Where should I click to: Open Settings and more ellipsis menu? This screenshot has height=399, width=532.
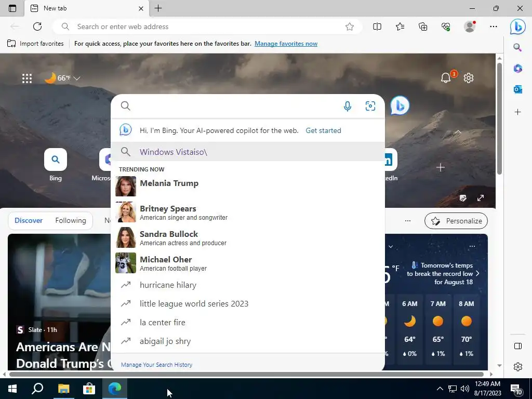pyautogui.click(x=494, y=26)
